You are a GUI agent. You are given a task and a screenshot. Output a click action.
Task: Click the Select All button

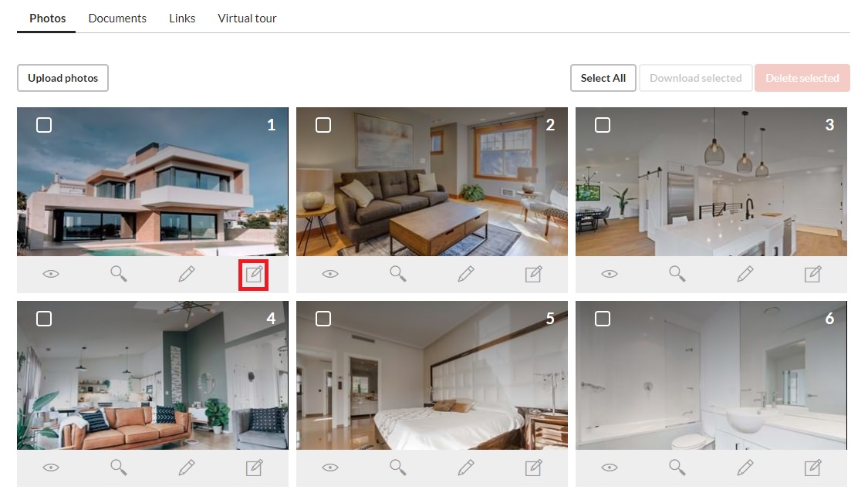[x=603, y=78]
